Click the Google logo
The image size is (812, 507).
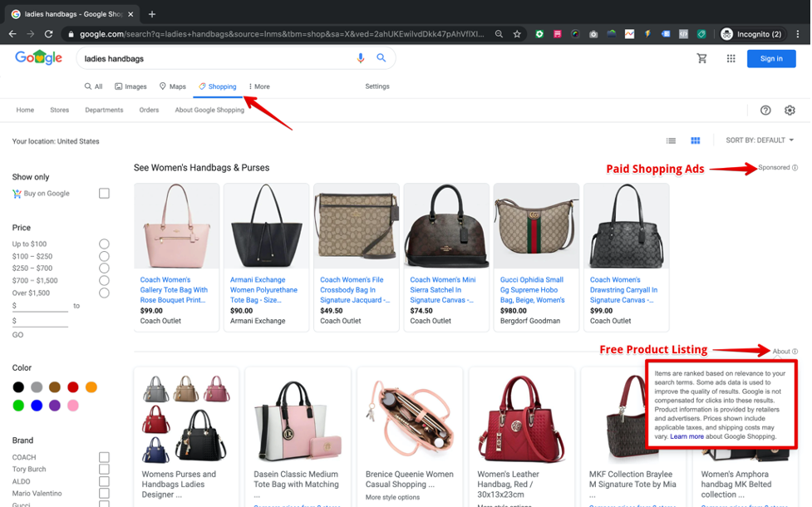(x=38, y=58)
